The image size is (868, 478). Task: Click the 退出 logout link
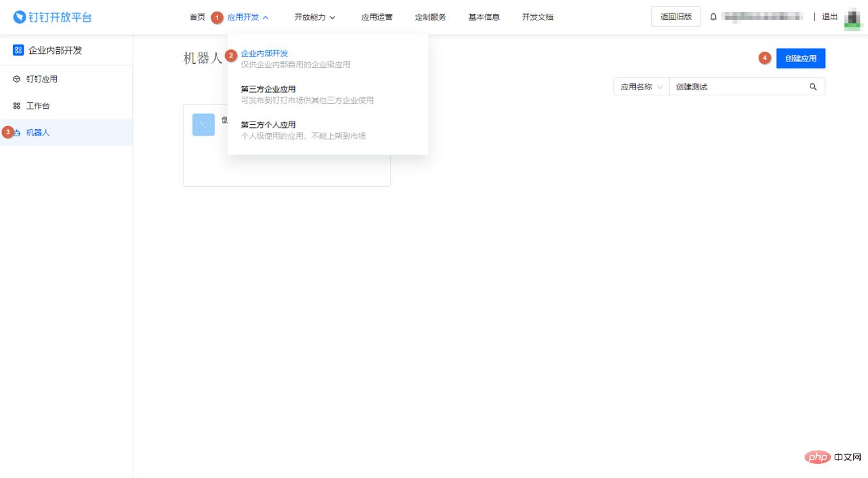(830, 17)
